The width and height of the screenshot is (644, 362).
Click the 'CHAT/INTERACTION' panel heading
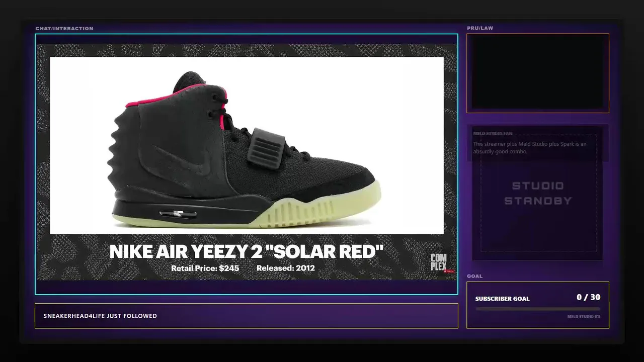pos(64,29)
